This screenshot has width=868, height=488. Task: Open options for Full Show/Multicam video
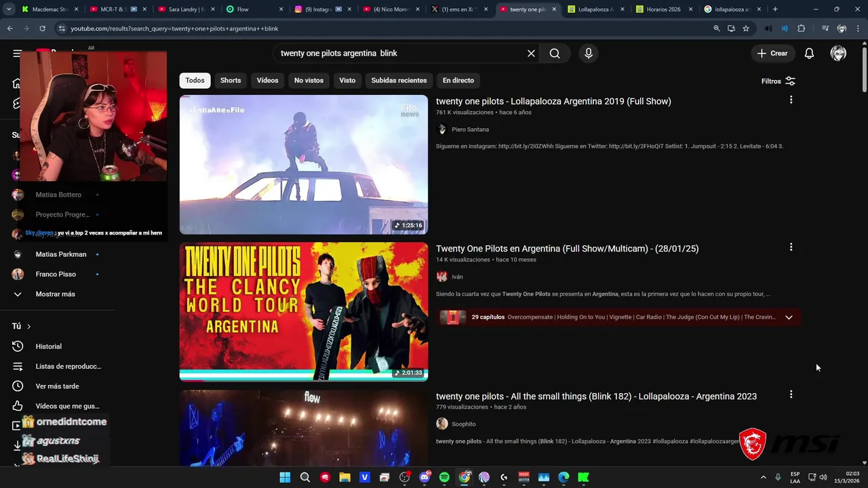[x=791, y=247]
